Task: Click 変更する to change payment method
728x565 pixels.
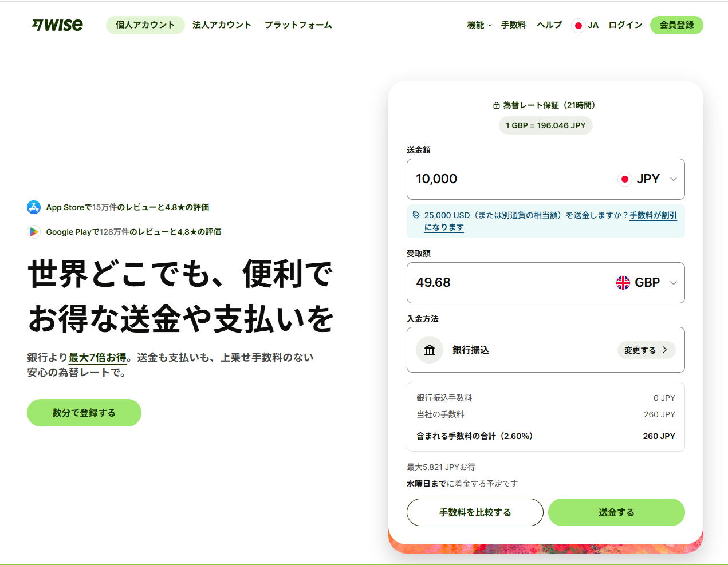Action: (646, 350)
